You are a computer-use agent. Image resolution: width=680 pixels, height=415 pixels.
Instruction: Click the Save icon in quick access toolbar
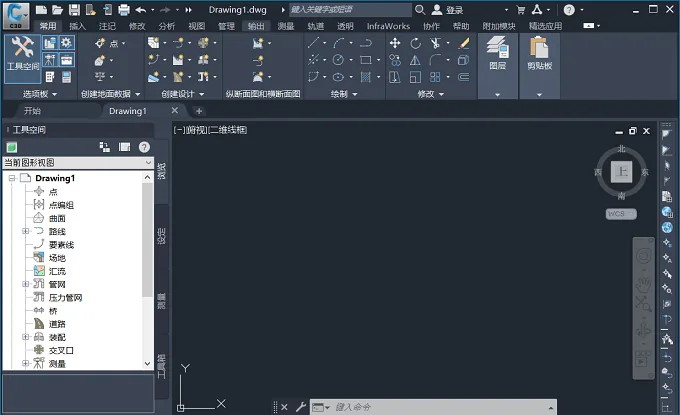pyautogui.click(x=74, y=10)
